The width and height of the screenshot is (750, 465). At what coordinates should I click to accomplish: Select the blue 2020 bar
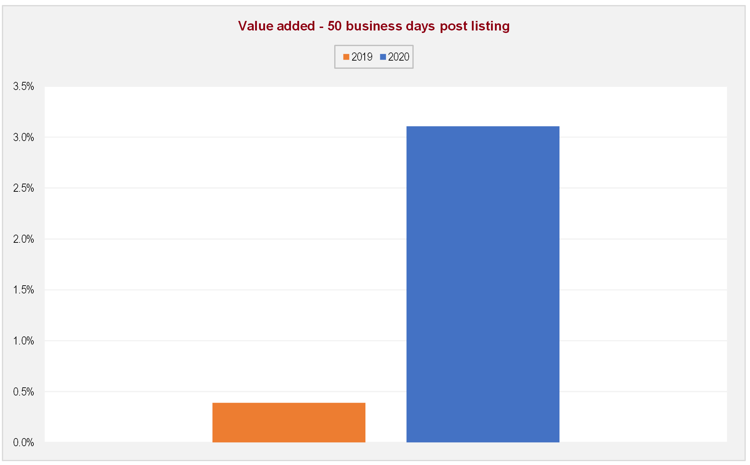(x=482, y=284)
